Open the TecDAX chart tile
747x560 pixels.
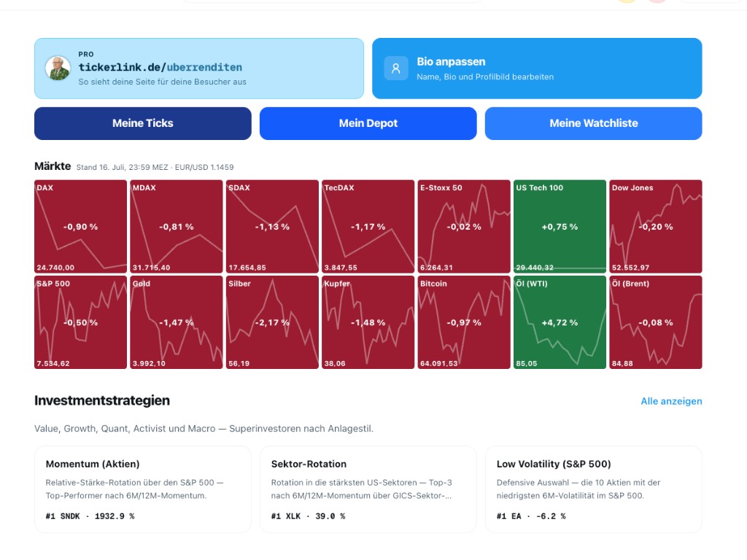pos(368,227)
